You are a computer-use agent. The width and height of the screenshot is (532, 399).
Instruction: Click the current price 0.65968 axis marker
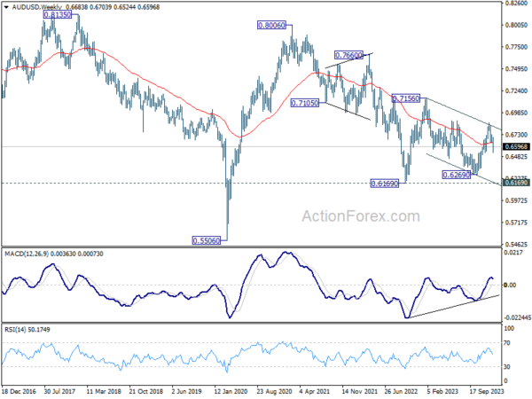pyautogui.click(x=516, y=147)
